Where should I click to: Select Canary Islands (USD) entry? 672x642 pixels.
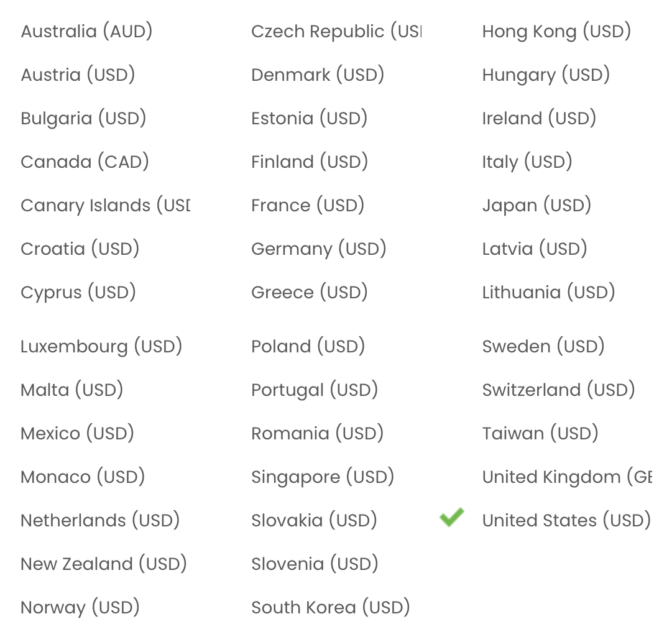tap(105, 205)
